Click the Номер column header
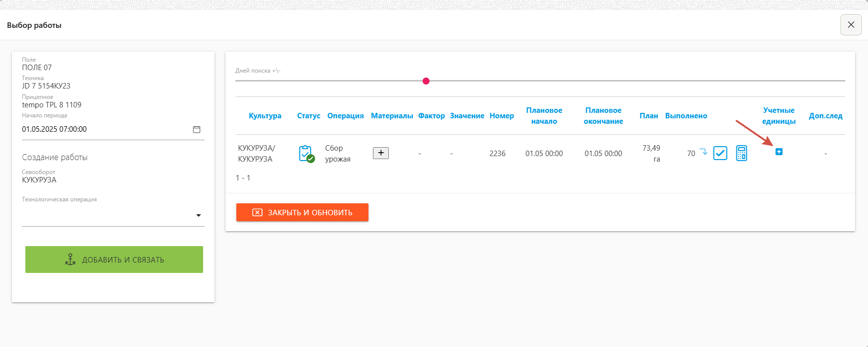Screen dimensions: 868x347 click(502, 116)
